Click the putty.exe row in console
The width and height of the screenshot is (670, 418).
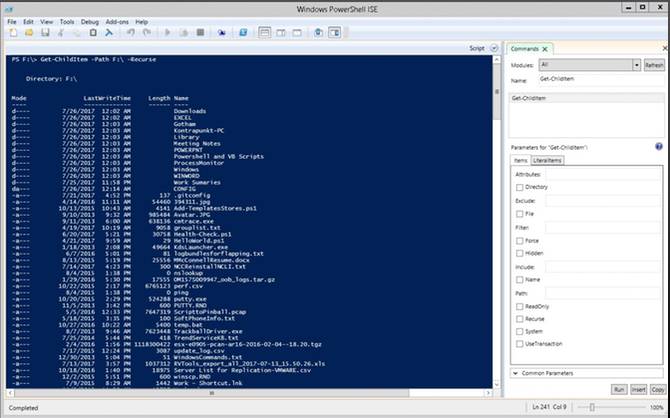coord(109,299)
